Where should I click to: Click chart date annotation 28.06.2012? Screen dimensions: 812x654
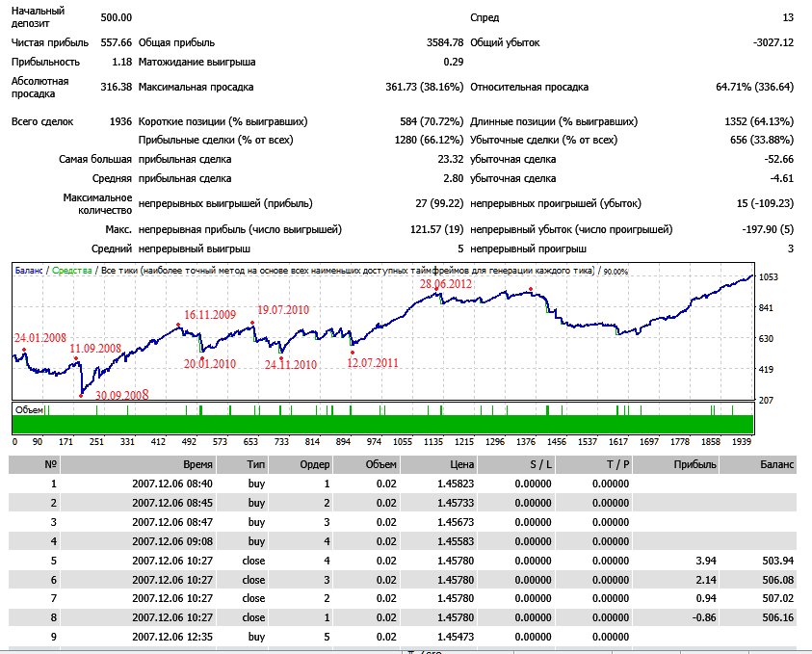tap(446, 284)
